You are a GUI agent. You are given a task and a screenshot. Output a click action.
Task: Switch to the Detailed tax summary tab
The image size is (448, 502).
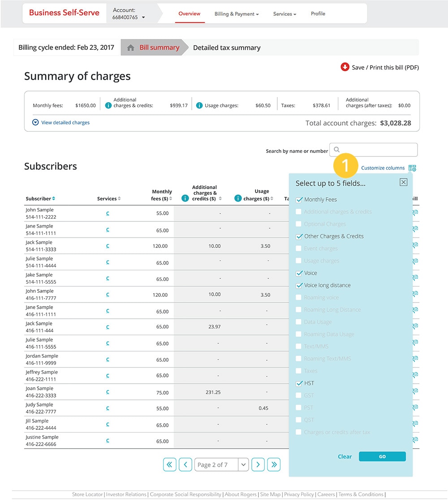pyautogui.click(x=226, y=48)
